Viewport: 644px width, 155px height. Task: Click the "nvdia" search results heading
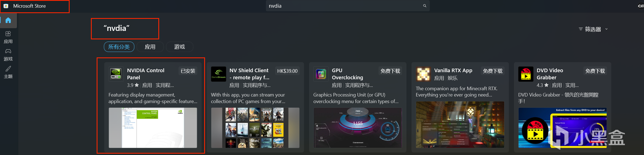[x=117, y=28]
